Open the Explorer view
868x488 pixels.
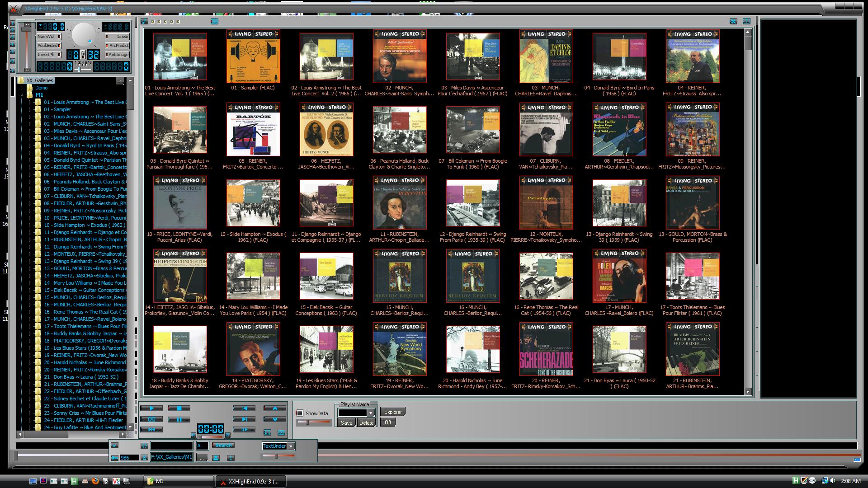click(x=393, y=412)
